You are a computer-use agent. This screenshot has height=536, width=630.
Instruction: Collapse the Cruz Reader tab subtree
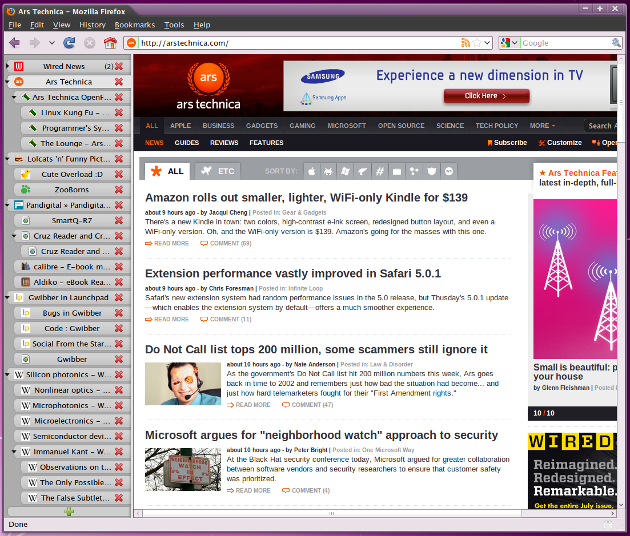(x=14, y=236)
